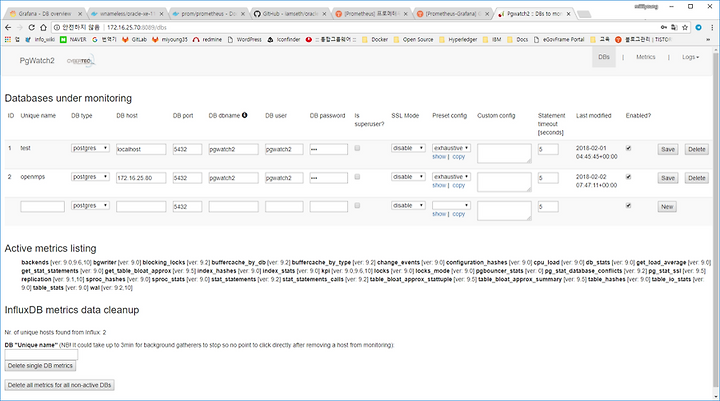Switch to the Grafana DB overview tab
Viewport: 720px width, 401px height.
pos(45,14)
